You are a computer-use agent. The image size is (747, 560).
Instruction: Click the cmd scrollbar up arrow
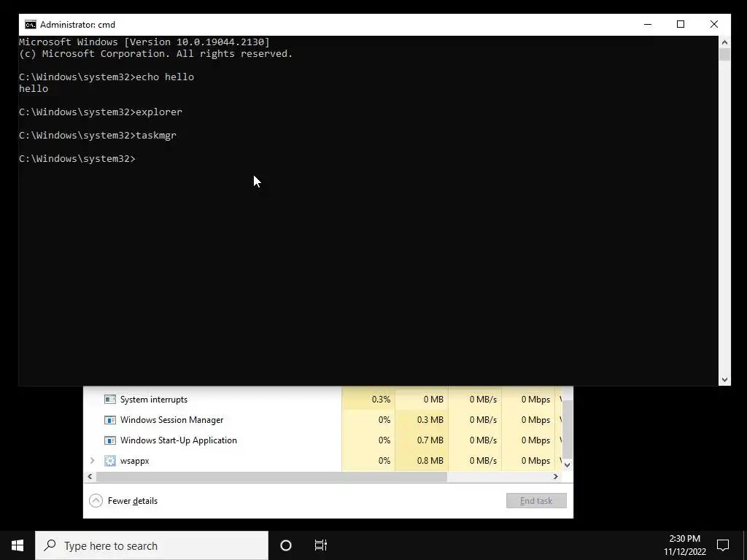point(724,42)
